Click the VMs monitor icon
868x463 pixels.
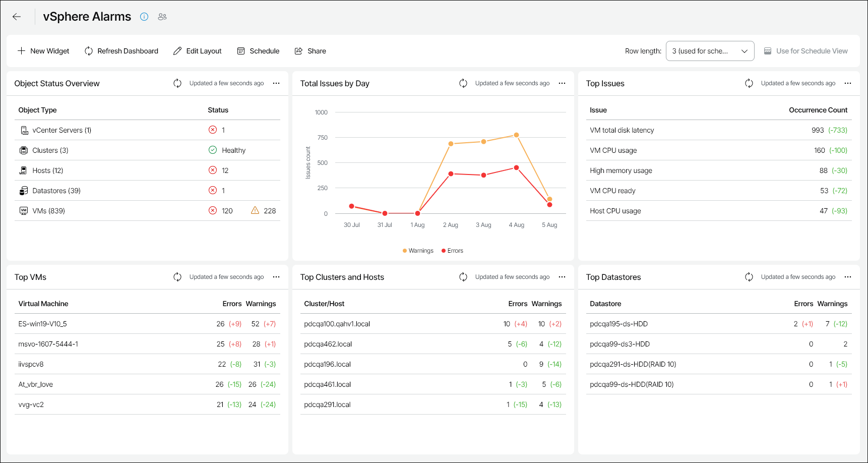(x=24, y=211)
